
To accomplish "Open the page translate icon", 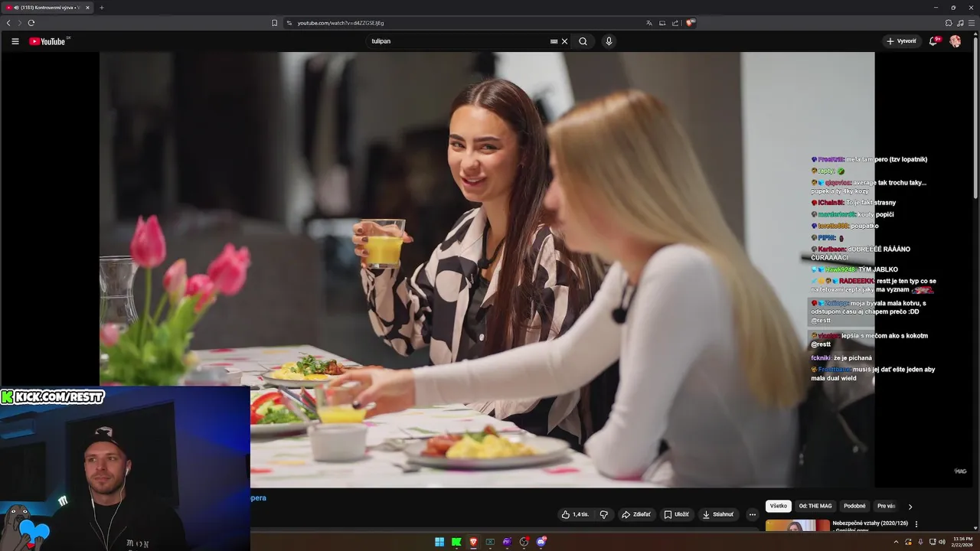I will (649, 23).
